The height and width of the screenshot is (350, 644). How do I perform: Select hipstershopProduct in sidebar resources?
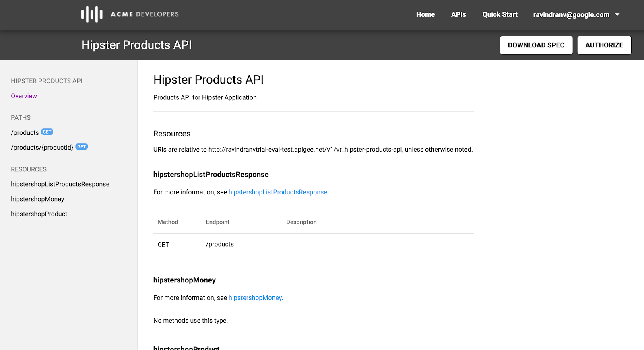pos(39,214)
